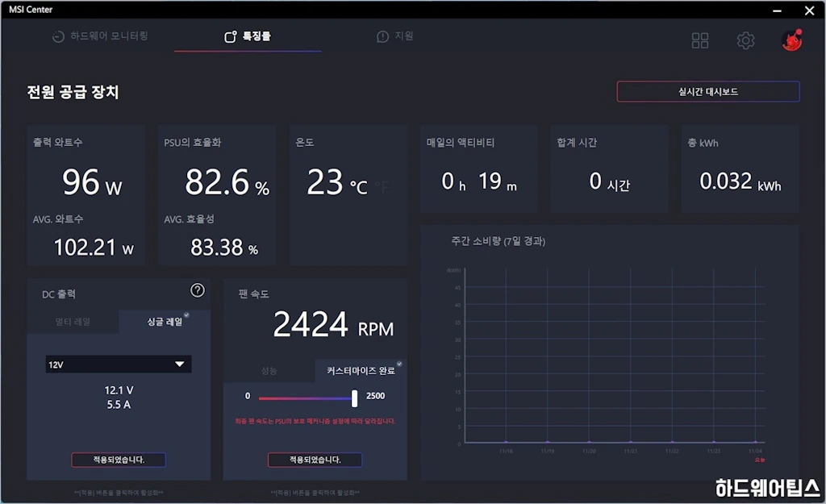This screenshot has width=826, height=504.
Task: Click the 83.38 % average efficiency value
Action: (224, 248)
